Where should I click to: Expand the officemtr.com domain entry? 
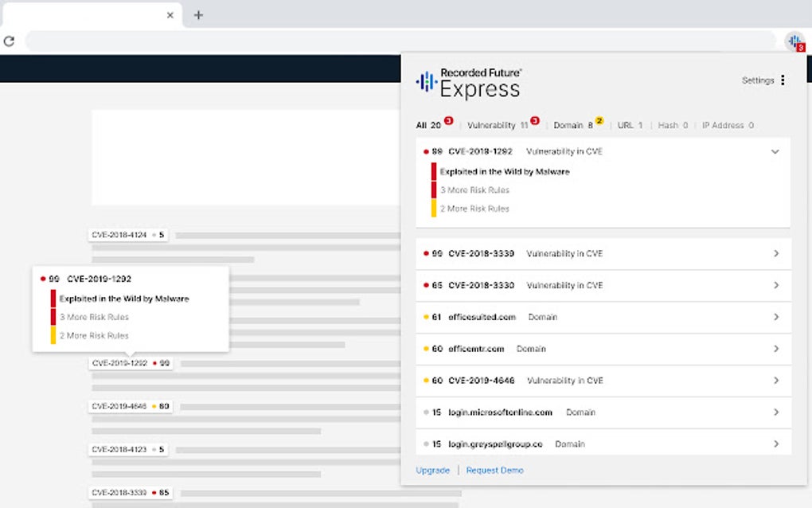[x=775, y=349]
